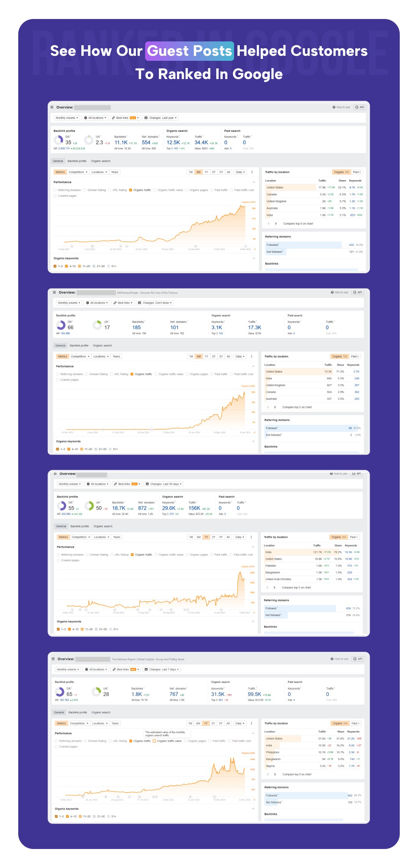Switch to Backlink profile tab in DR 66 dashboard
Image resolution: width=418 pixels, height=868 pixels.
pos(79,345)
